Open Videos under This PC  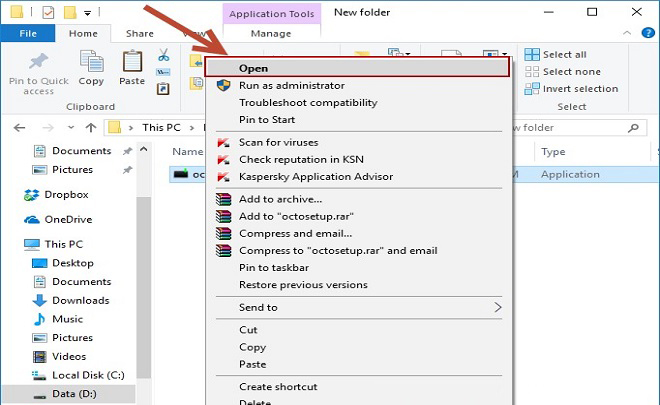pyautogui.click(x=69, y=356)
